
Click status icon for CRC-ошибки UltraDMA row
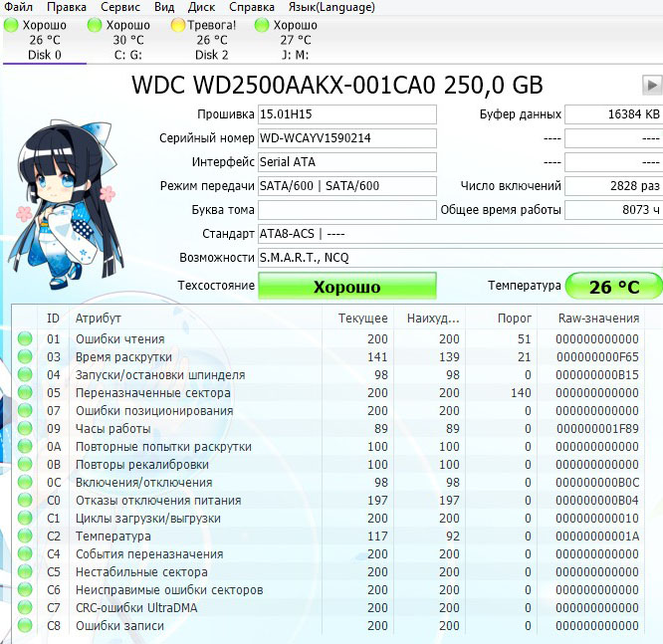(x=25, y=607)
